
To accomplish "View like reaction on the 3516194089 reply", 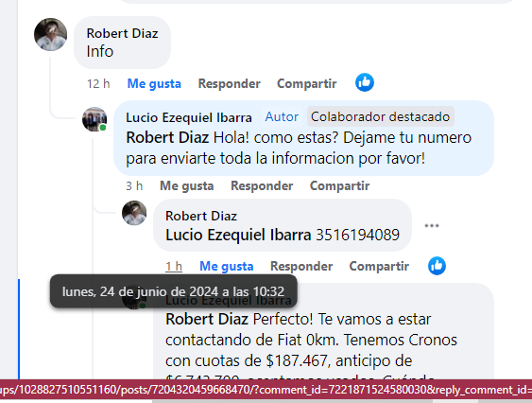I will pos(437,266).
